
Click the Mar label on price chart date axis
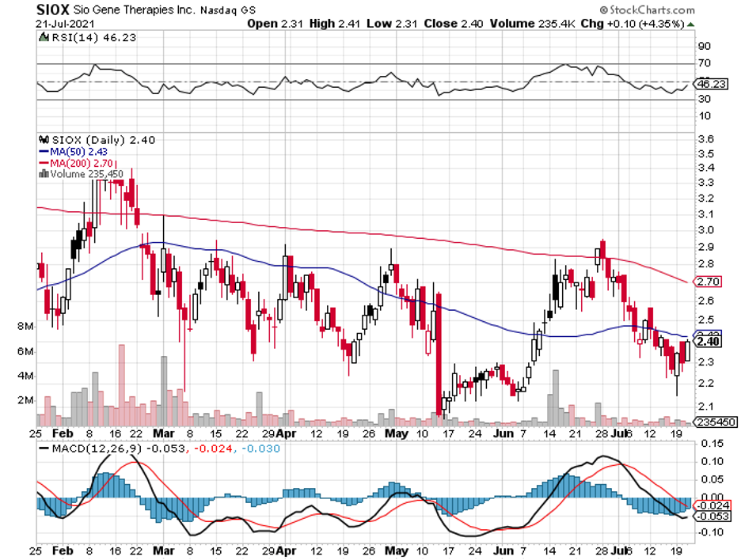(164, 434)
